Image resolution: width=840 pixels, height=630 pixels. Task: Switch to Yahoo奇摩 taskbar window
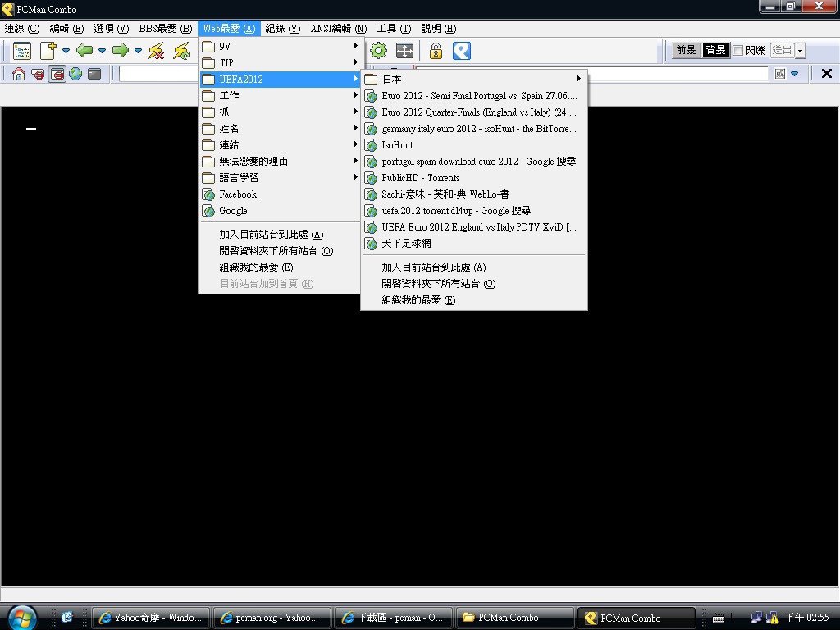152,618
